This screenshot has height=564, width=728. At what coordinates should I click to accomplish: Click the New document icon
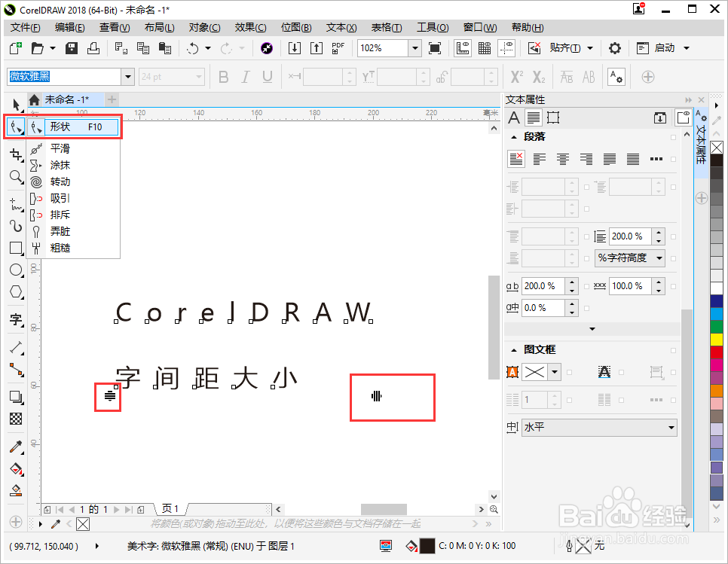point(16,47)
